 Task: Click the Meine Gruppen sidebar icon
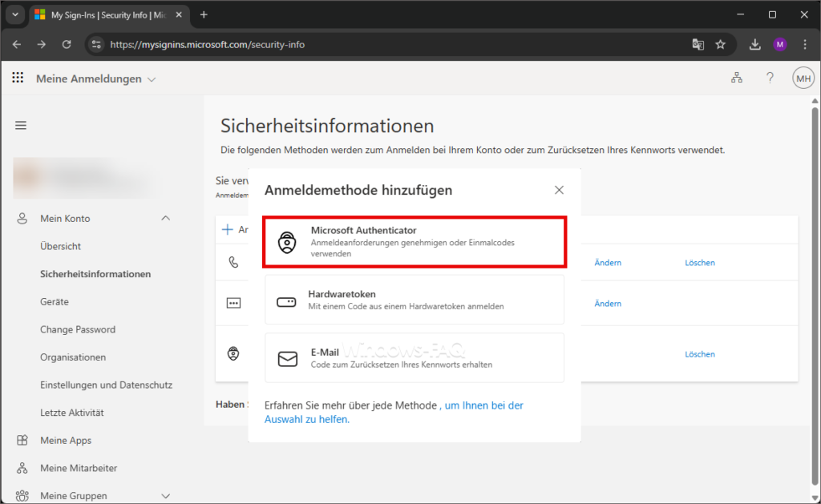(22, 496)
